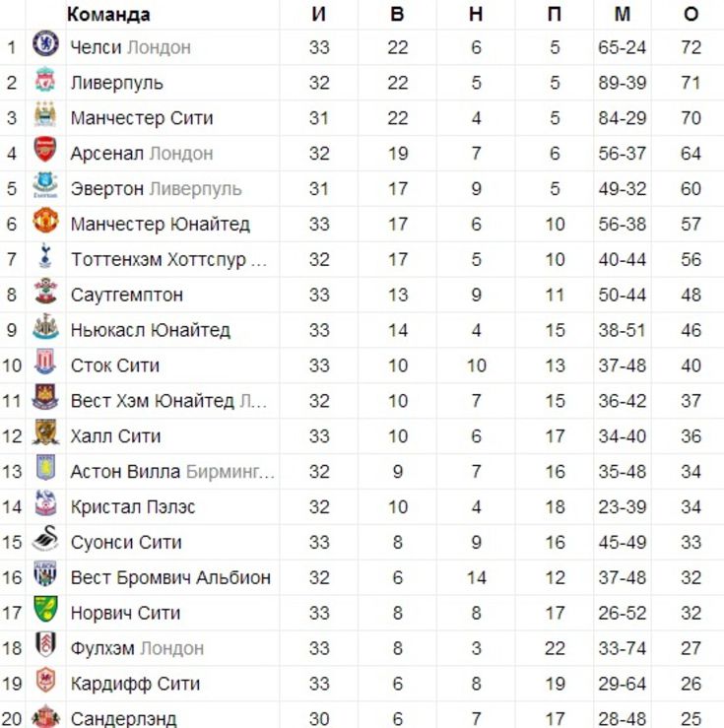Click the Manchester City crest icon
The image size is (724, 728).
coord(45,114)
